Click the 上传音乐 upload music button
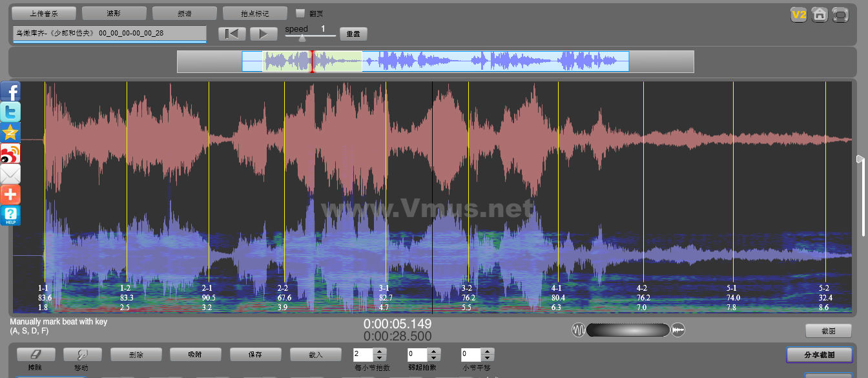The image size is (868, 378). tap(44, 13)
